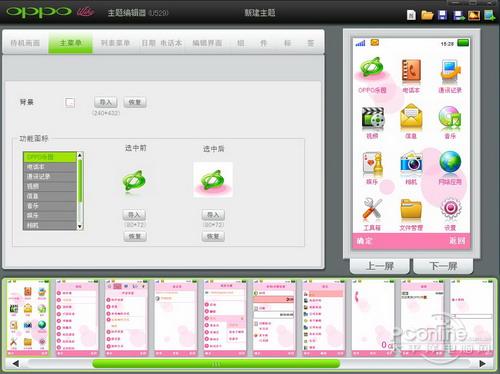The image size is (500, 374).
Task: Open a theme with the folder icon
Action: [427, 15]
